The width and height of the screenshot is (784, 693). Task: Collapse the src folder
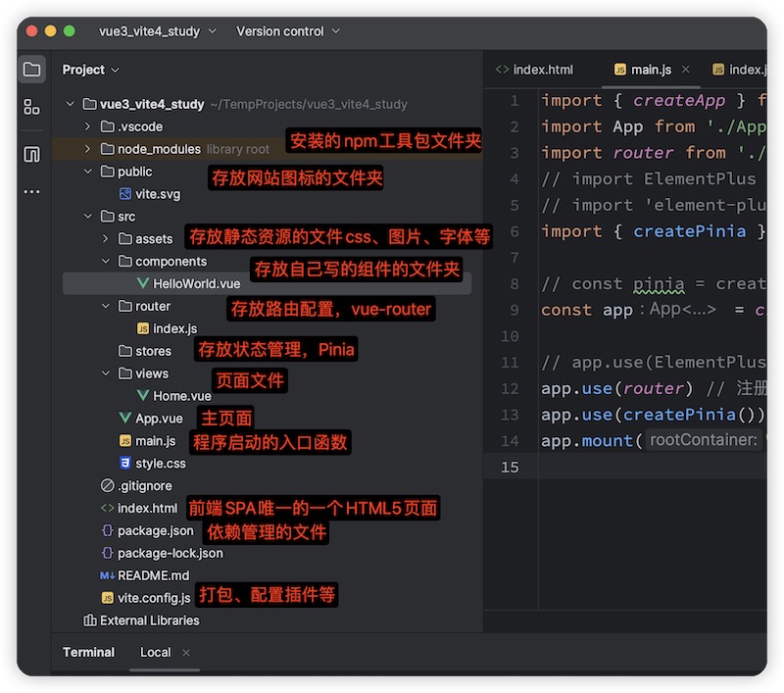point(87,217)
